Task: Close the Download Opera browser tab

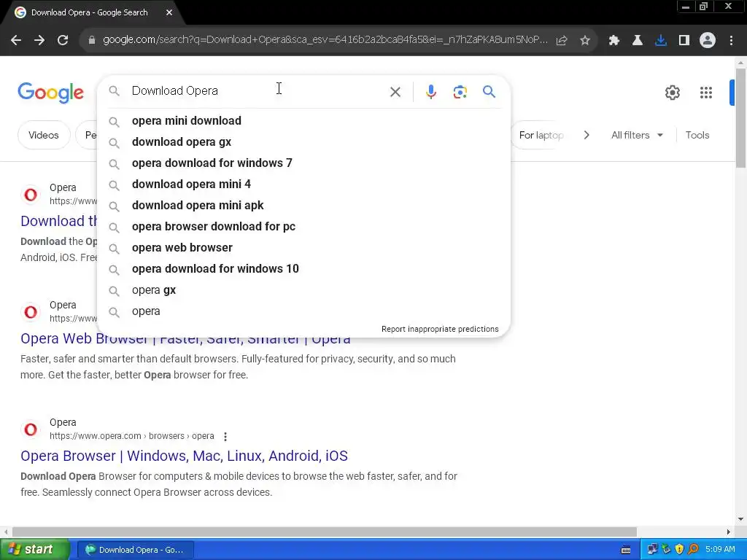Action: click(x=169, y=12)
